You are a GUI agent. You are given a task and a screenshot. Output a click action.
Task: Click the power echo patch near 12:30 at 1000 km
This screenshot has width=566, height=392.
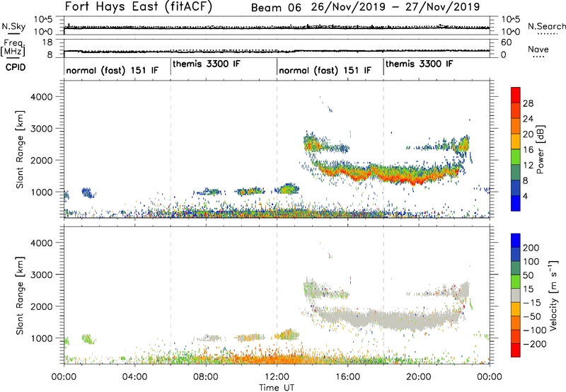pyautogui.click(x=288, y=189)
